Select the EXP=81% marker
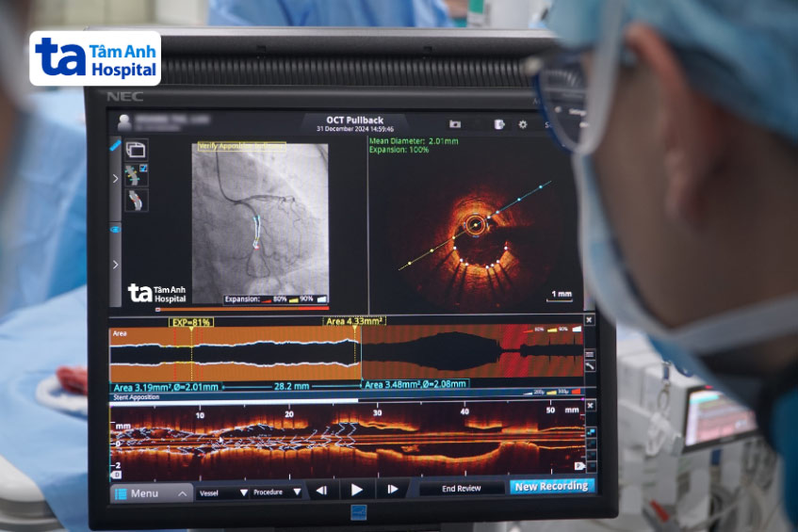 coord(191,322)
